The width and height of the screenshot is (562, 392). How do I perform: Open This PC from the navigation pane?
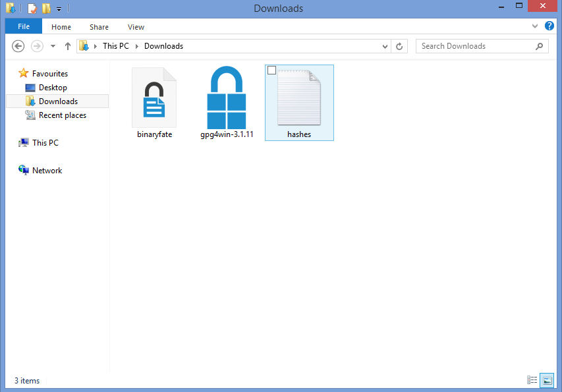43,142
